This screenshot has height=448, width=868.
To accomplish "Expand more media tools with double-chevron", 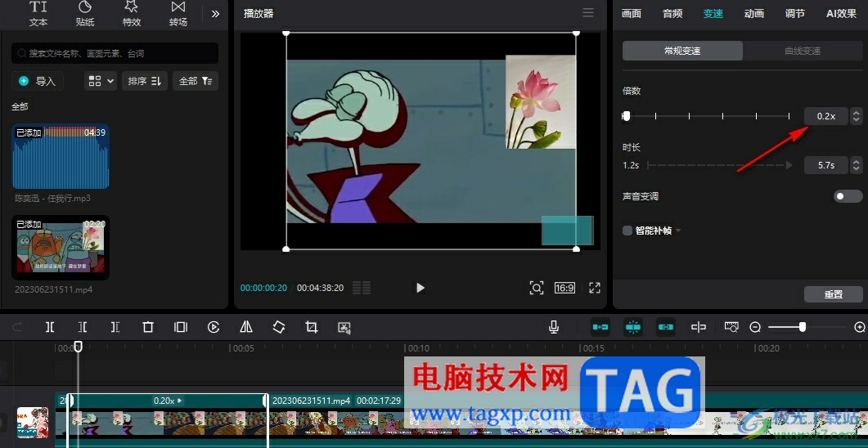I will pyautogui.click(x=215, y=14).
